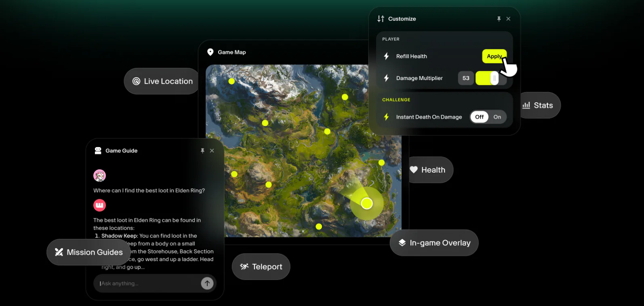Select the Live Location pill
Viewport: 644px width, 306px height.
click(x=162, y=81)
